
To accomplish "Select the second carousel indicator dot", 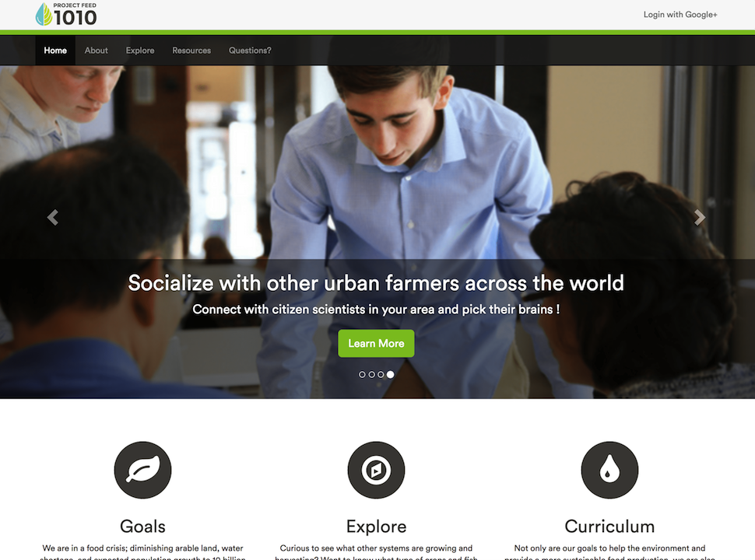I will coord(372,374).
